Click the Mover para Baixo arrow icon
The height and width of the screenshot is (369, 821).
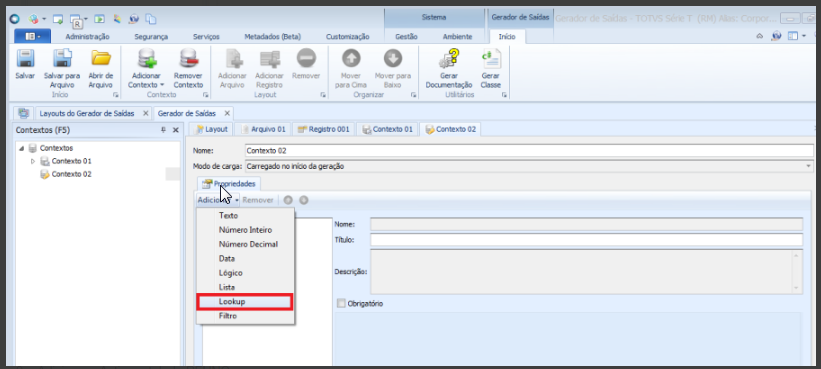point(392,58)
